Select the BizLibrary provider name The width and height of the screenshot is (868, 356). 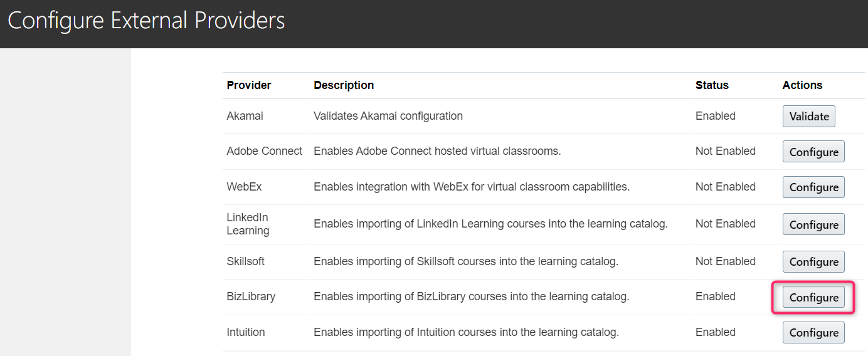point(251,296)
